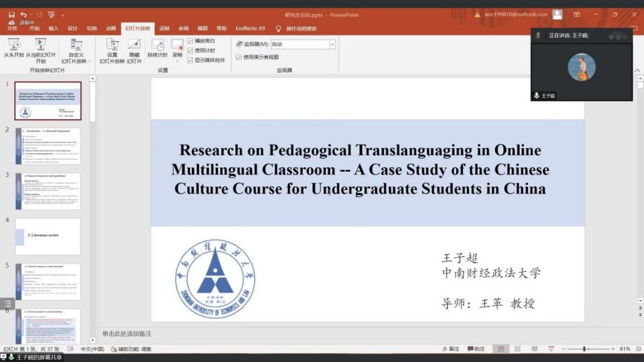Switch to the Transitions (切换) tab

pyautogui.click(x=91, y=28)
